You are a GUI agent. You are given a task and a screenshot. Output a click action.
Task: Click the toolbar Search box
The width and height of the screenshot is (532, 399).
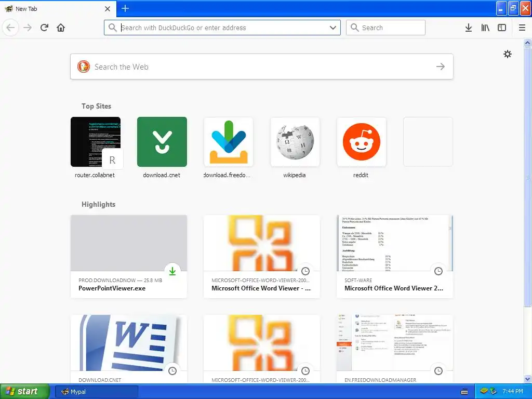(385, 28)
